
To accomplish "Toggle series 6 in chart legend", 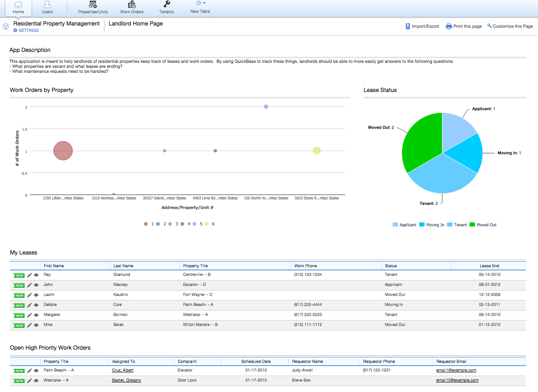I will pos(210,224).
